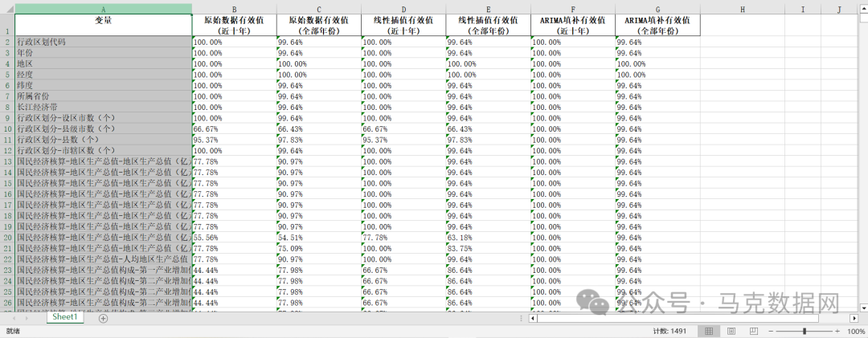Viewport: 868px width, 338px height.
Task: Select the 人均地区生产总值 cell in row 22
Action: coord(104,259)
